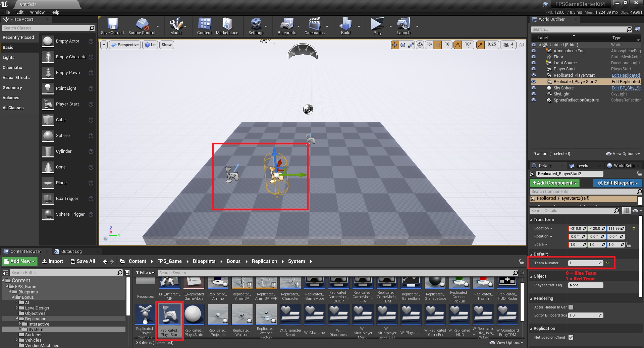Viewport: 644px width, 348px height.
Task: Switch to the Output Log tab
Action: (71, 252)
